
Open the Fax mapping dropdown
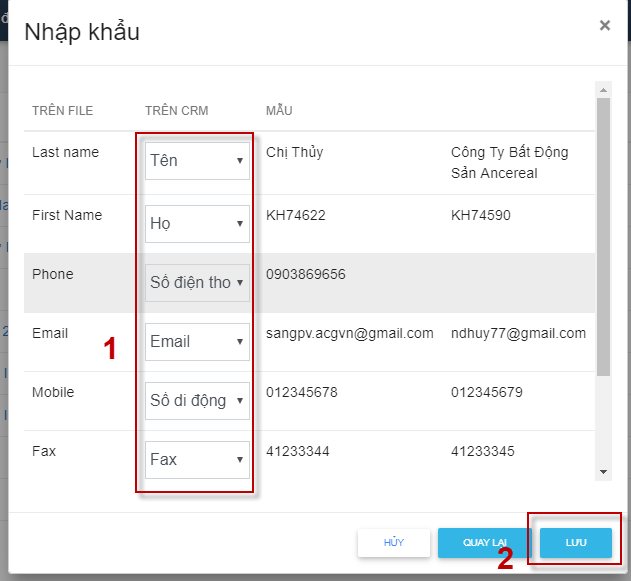[x=197, y=460]
